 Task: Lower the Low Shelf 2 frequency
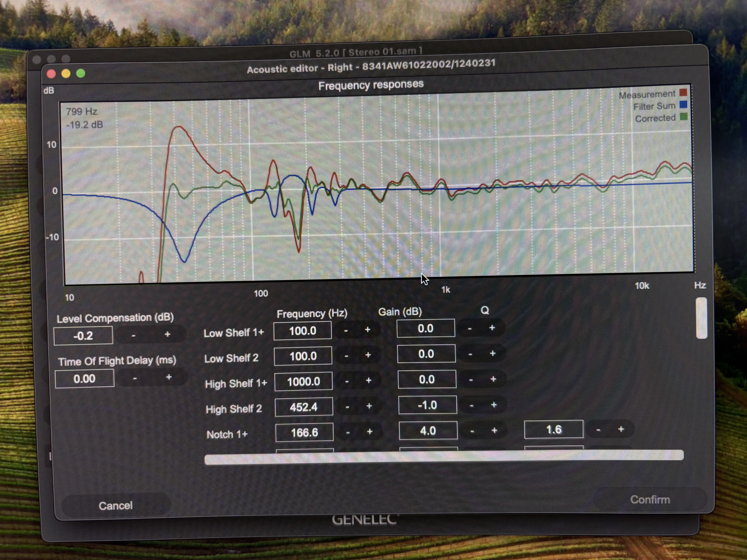[x=346, y=356]
